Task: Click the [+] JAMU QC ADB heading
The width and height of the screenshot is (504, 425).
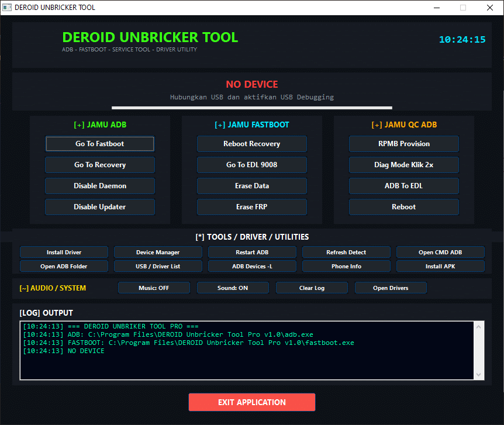Action: [404, 125]
